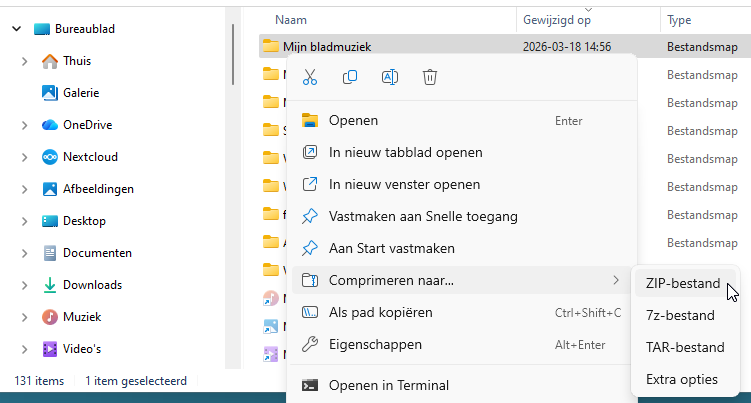Image resolution: width=751 pixels, height=403 pixels.
Task: Open Galerie in the navigation pane
Action: (81, 92)
